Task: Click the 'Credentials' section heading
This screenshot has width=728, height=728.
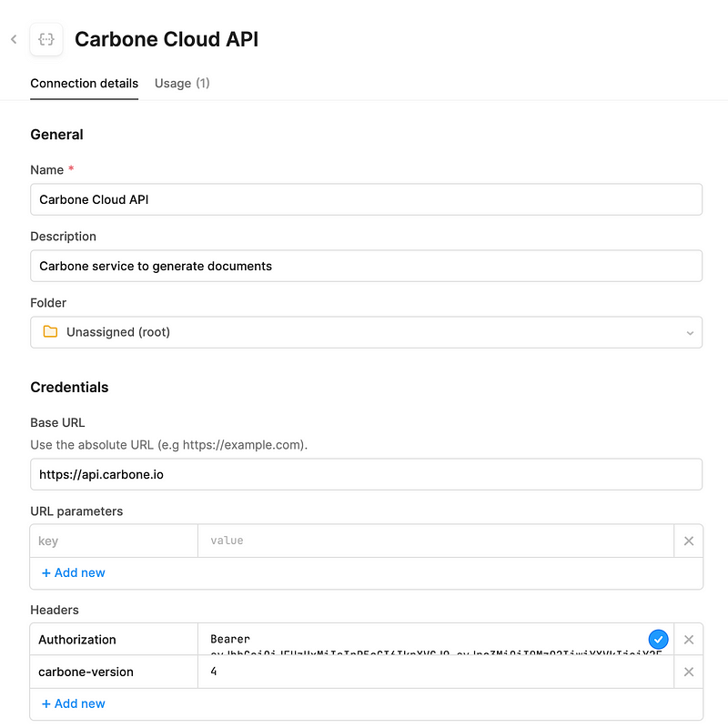Action: tap(69, 388)
